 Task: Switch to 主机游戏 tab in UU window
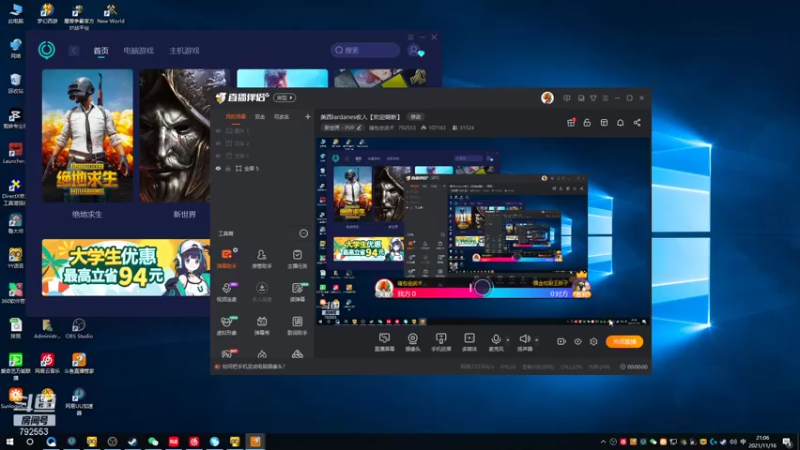tap(184, 51)
